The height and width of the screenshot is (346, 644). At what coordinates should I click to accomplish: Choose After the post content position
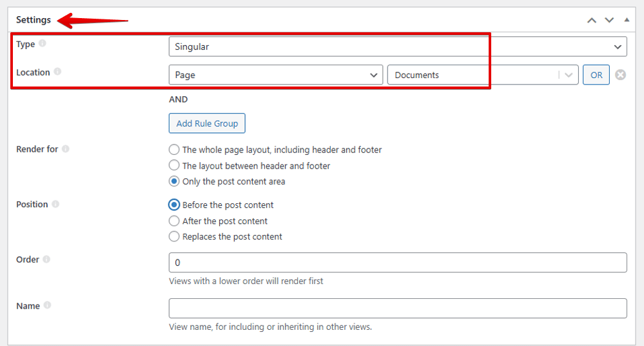[174, 221]
